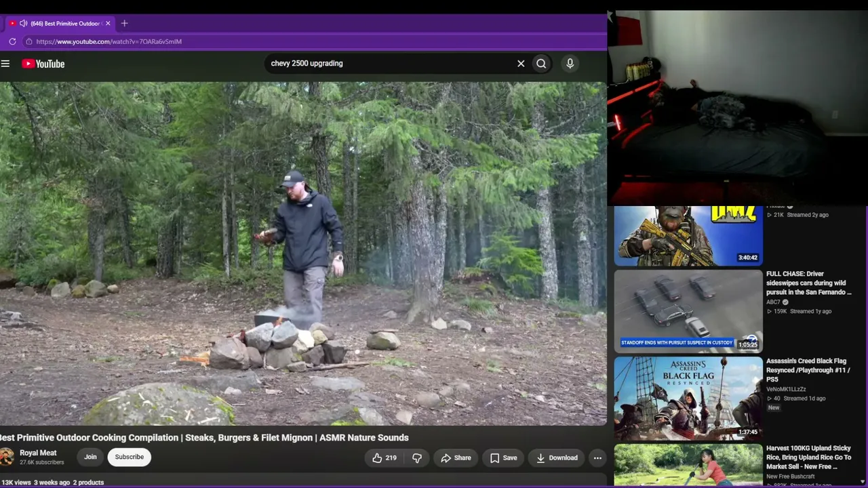Open more actions three-dot menu

click(x=597, y=458)
